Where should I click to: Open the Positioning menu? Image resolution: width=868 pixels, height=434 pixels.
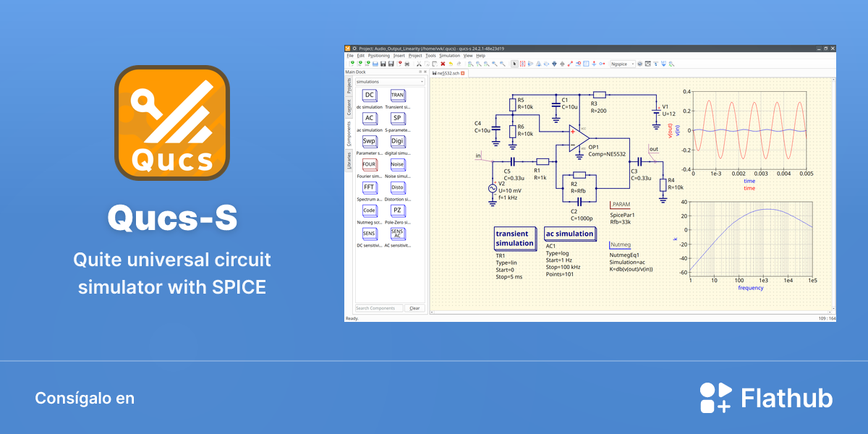(x=378, y=56)
